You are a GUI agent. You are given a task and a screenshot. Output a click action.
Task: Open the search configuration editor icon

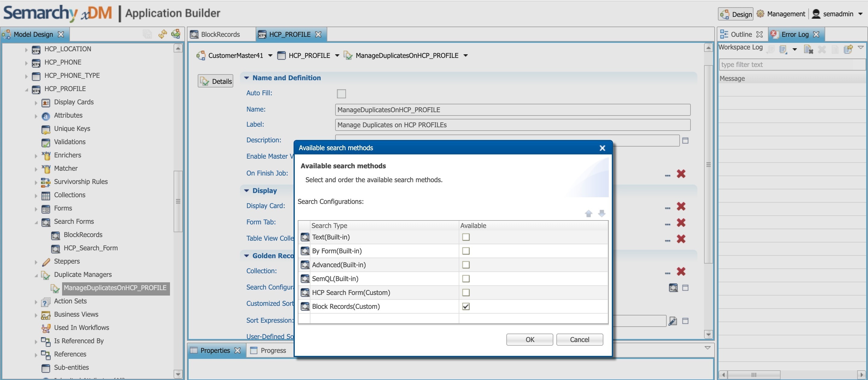[x=673, y=288]
